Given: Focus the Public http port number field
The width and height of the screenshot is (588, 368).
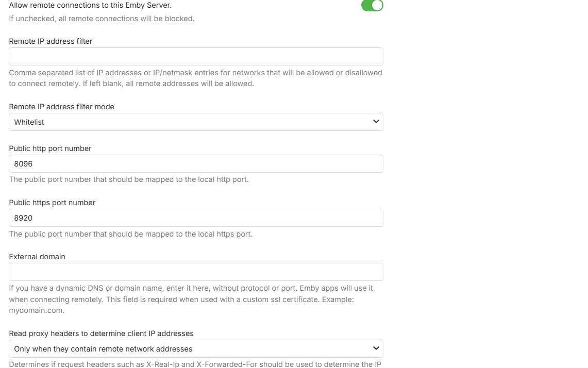Looking at the screenshot, I should point(196,164).
